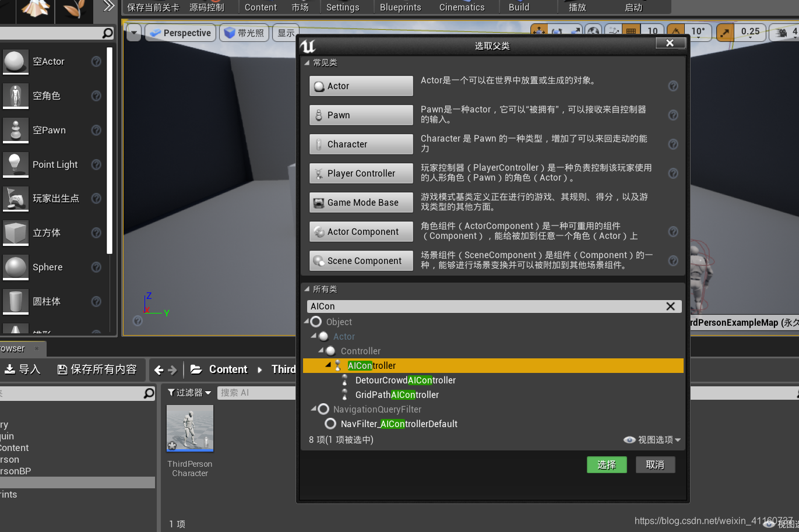
Task: Open Content toolbar item
Action: 261,7
